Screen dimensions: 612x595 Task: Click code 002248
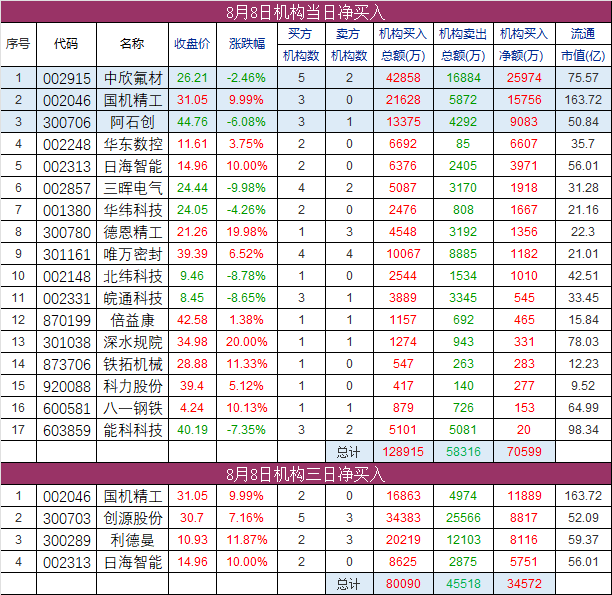(67, 144)
